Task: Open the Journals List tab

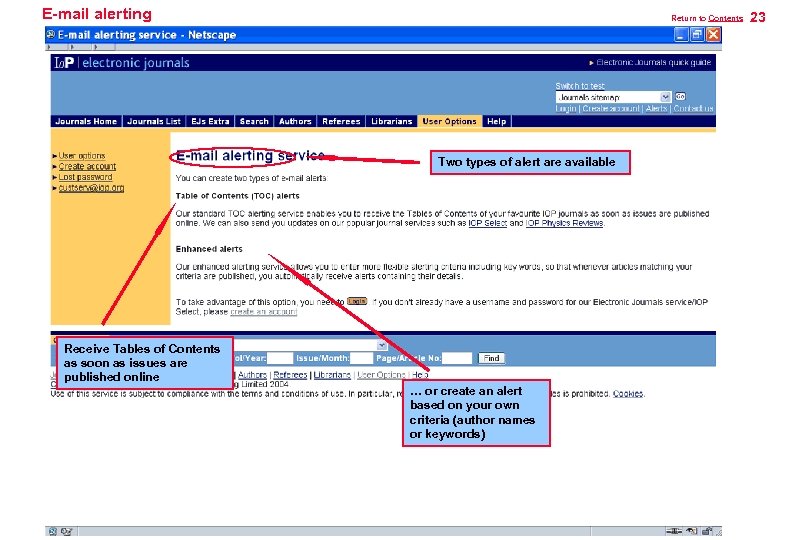Action: coord(154,122)
